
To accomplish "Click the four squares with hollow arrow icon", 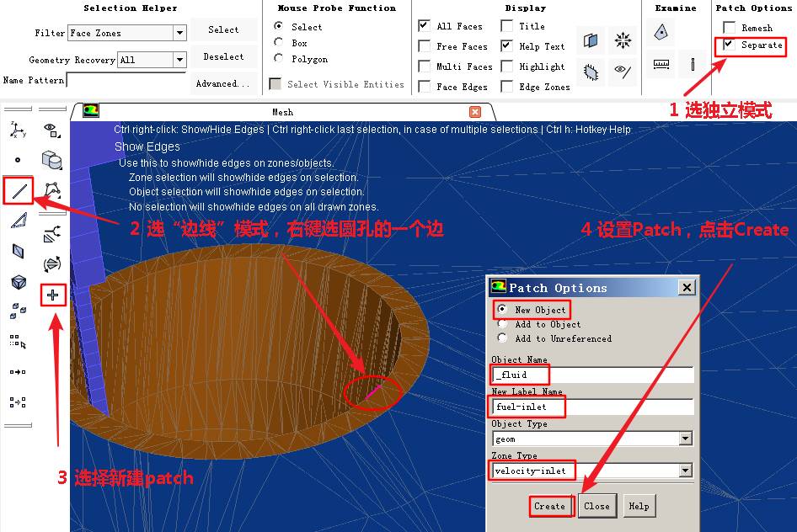I will pos(18,402).
